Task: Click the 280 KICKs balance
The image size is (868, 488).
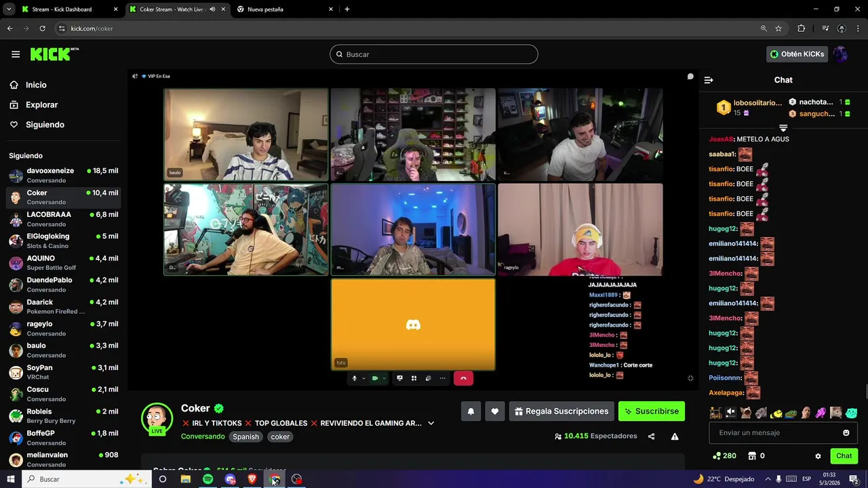Action: tap(724, 456)
